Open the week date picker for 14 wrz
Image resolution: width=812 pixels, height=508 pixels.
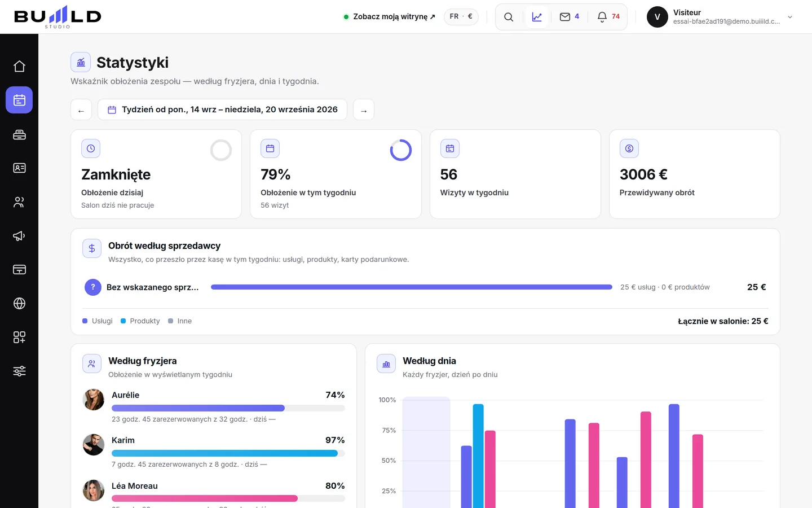222,110
